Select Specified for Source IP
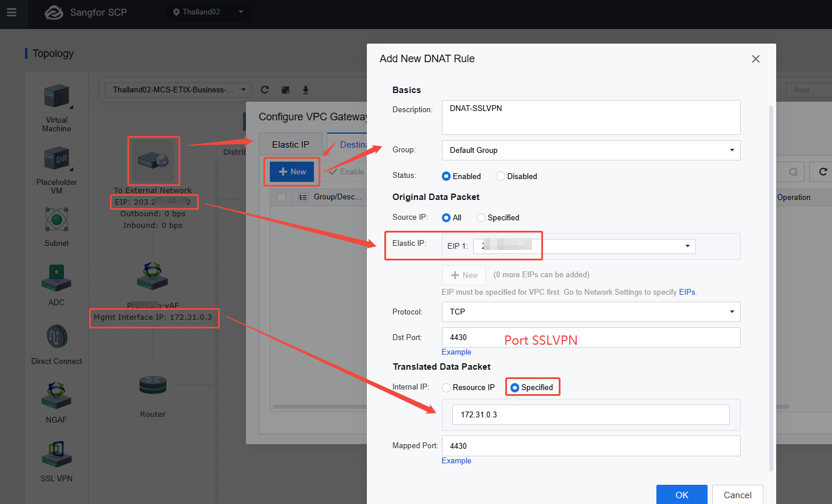The image size is (832, 504). point(481,217)
